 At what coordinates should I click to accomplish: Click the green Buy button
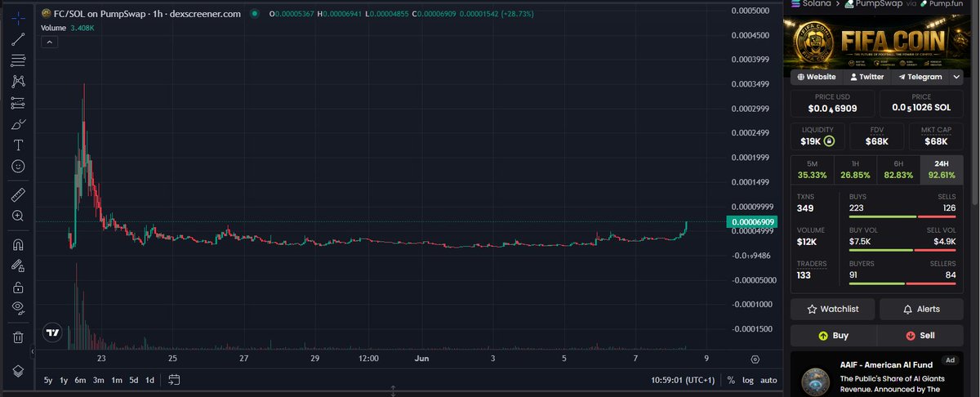(x=832, y=335)
